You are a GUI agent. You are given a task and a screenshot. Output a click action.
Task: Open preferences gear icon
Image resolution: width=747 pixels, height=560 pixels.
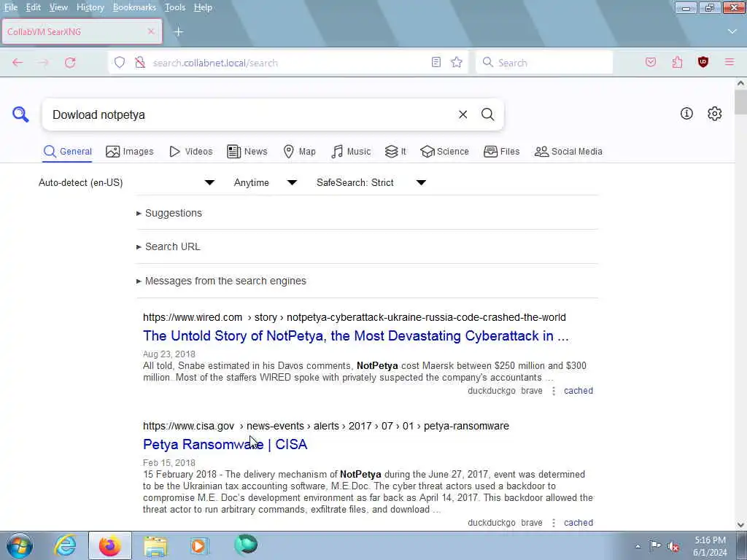tap(715, 113)
